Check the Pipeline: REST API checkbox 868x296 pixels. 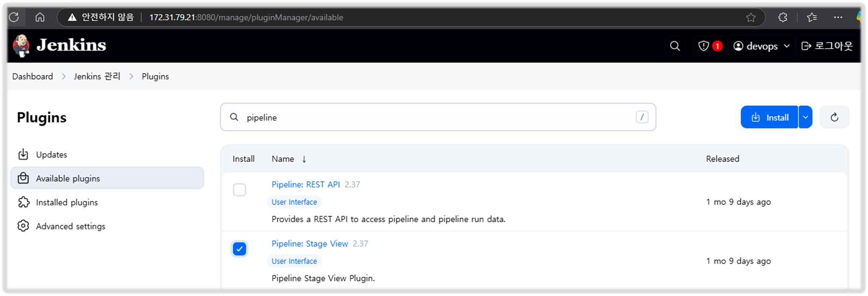pyautogui.click(x=240, y=190)
